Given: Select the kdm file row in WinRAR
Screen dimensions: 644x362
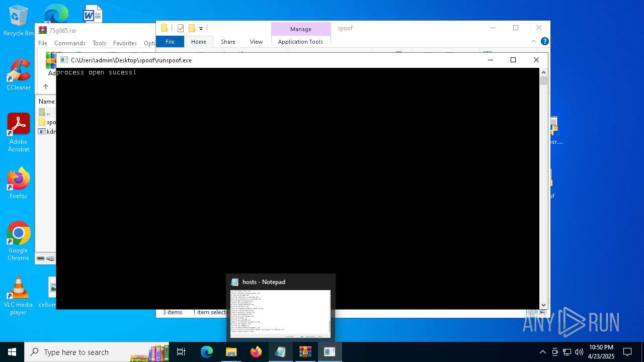Looking at the screenshot, I should (x=47, y=132).
